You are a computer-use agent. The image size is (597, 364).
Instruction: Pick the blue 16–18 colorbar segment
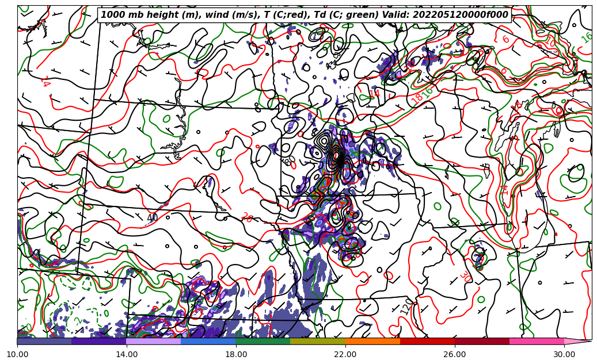tap(208, 341)
